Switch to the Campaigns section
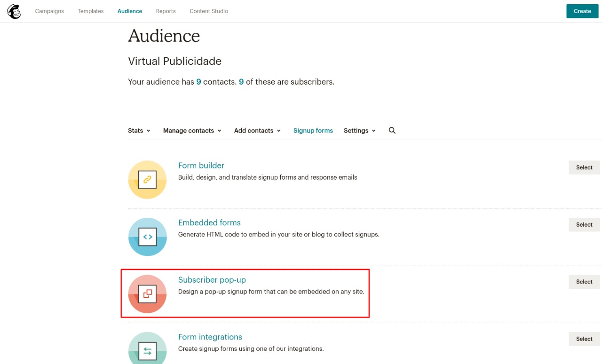 pyautogui.click(x=49, y=11)
